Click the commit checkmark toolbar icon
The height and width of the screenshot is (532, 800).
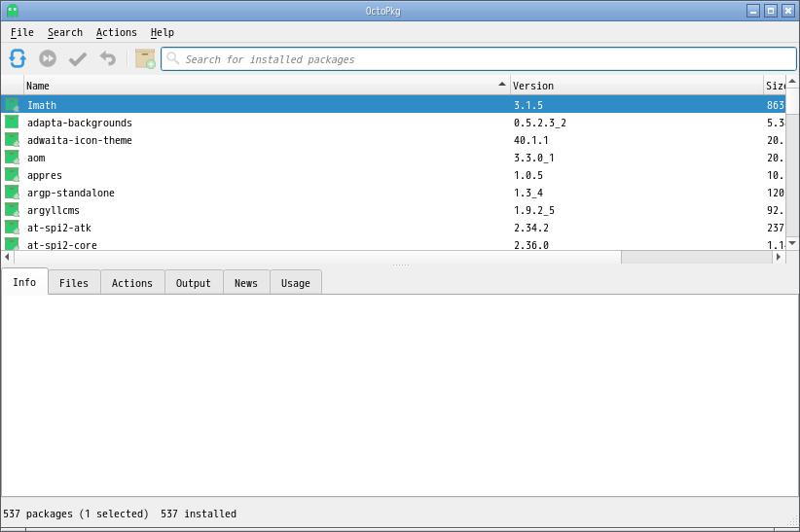(x=78, y=58)
